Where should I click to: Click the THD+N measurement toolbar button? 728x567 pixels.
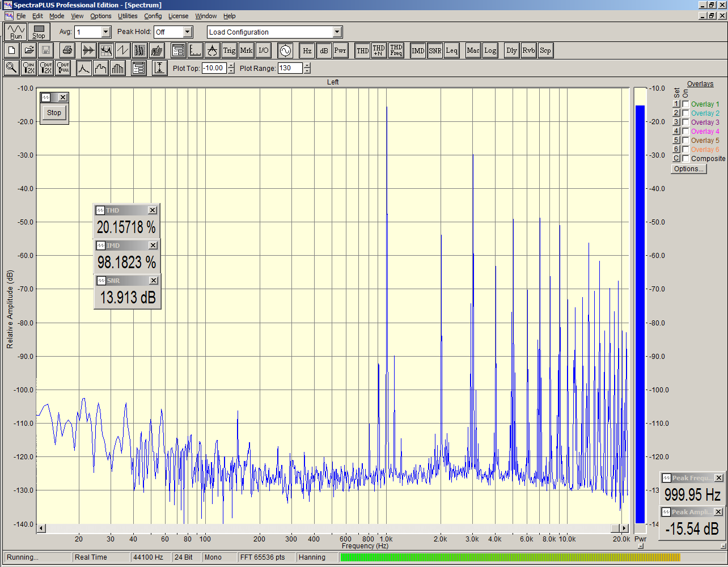click(379, 50)
